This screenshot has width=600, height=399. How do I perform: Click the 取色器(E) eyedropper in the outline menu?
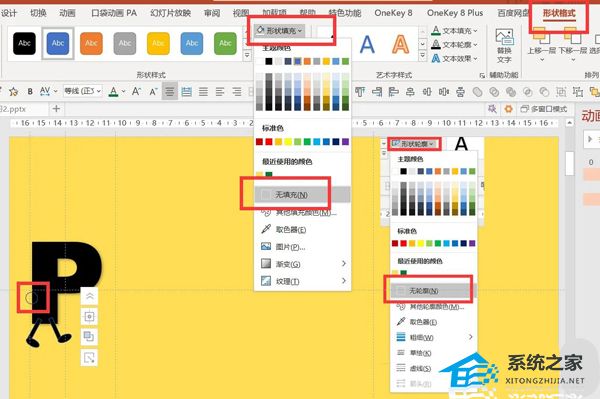pyautogui.click(x=401, y=321)
